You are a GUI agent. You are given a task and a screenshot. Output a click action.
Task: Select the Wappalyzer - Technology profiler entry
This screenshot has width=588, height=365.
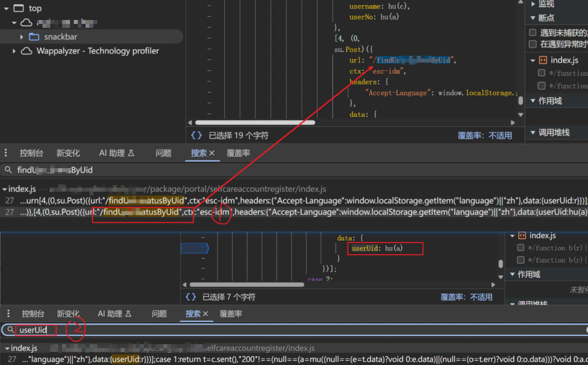(97, 51)
